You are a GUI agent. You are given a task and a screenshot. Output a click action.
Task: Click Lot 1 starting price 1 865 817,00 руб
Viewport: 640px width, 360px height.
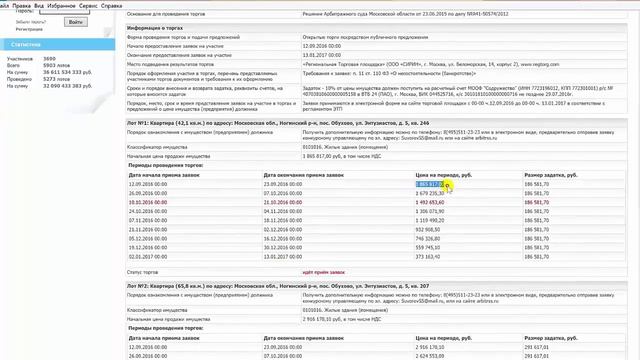click(342, 156)
